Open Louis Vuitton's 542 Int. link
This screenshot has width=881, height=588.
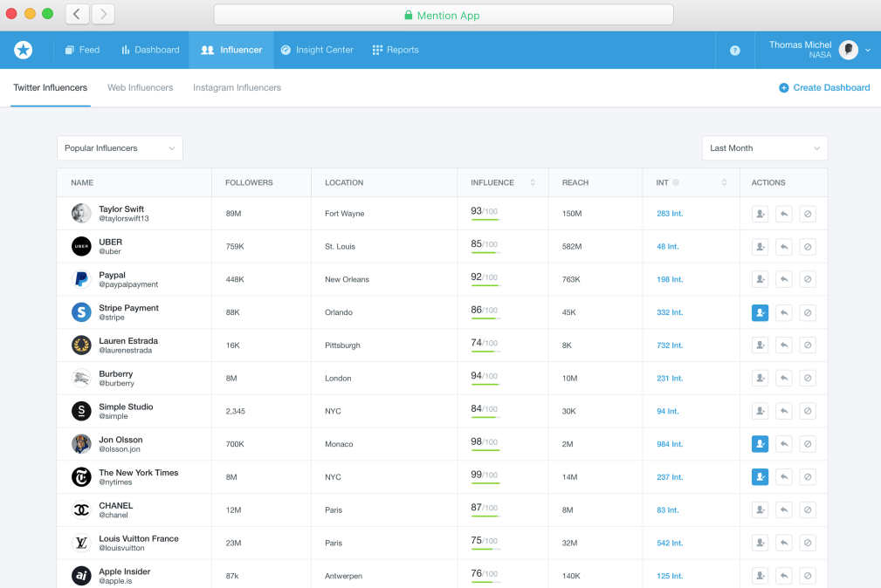[x=670, y=544]
